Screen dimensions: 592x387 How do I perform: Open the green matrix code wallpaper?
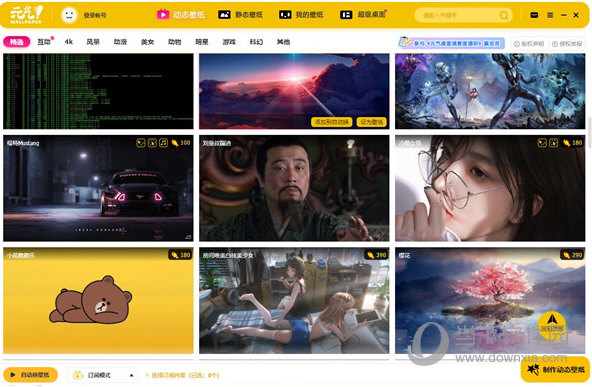98,91
